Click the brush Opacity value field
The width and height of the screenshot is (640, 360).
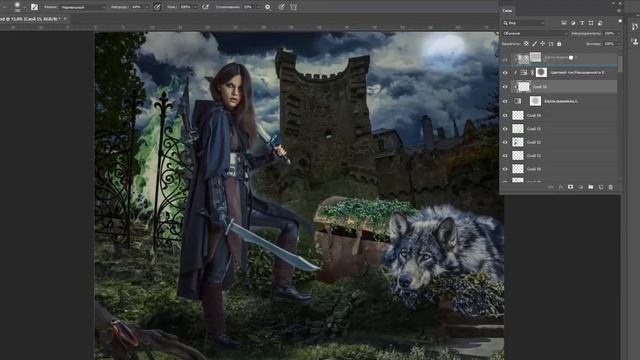[x=137, y=7]
